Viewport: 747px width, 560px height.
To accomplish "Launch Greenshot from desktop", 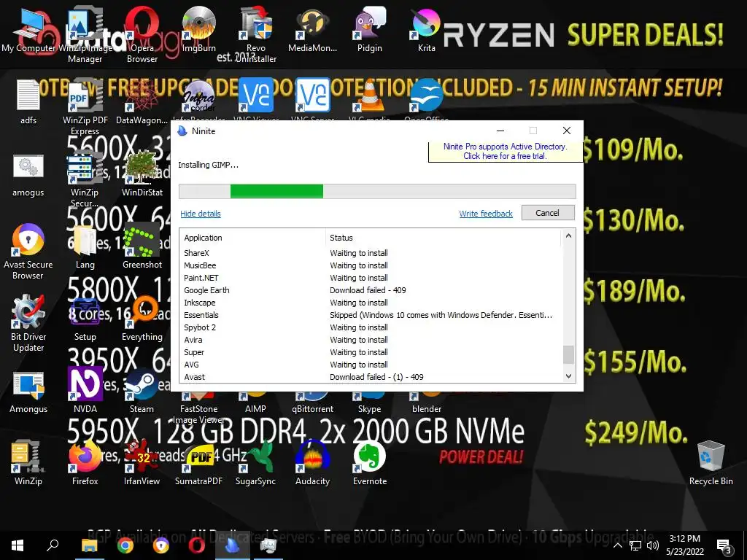I will (142, 246).
